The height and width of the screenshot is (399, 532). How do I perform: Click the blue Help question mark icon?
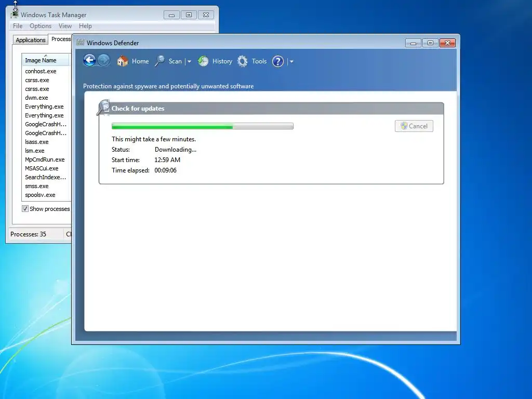(x=278, y=61)
